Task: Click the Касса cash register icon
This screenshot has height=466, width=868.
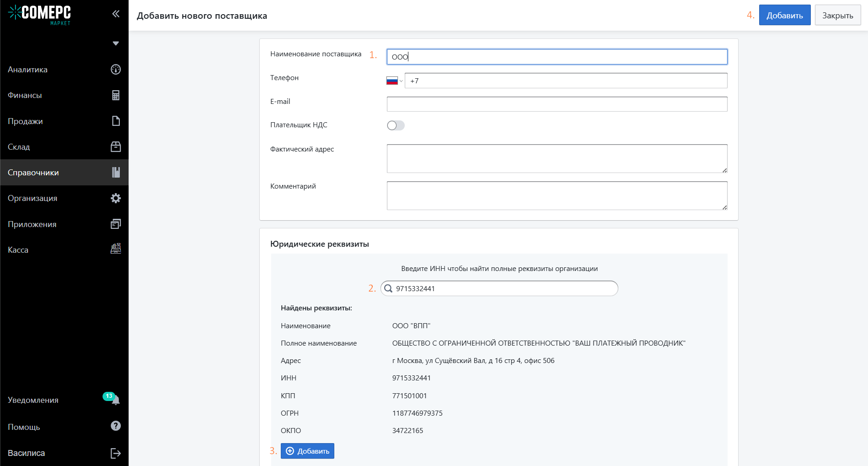Action: (x=116, y=249)
